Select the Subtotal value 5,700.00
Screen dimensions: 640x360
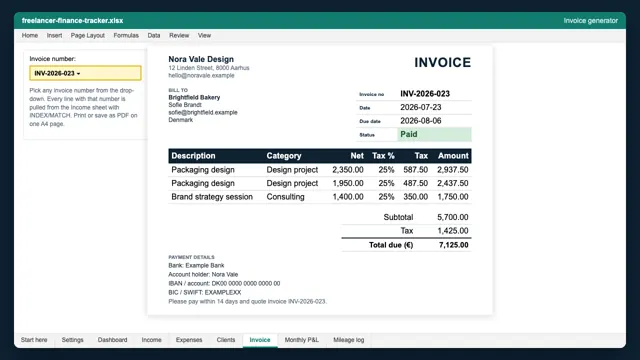[453, 217]
